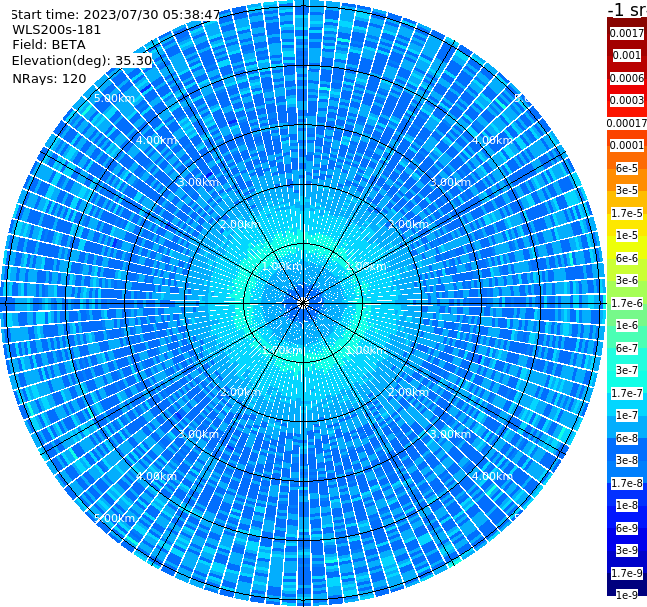Select the 0.001 colorbar label
Screen dimensions: 647x607
[x=627, y=55]
